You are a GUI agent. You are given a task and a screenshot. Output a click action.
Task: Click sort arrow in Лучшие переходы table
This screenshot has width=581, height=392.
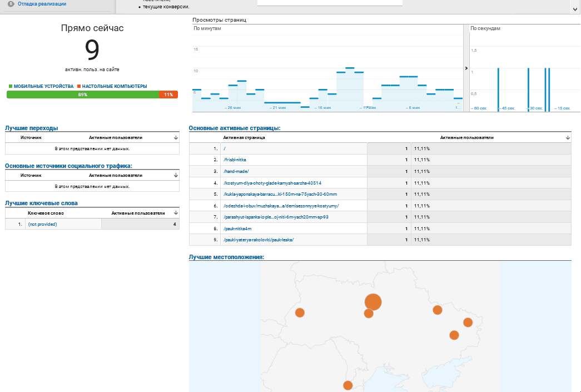tap(176, 137)
